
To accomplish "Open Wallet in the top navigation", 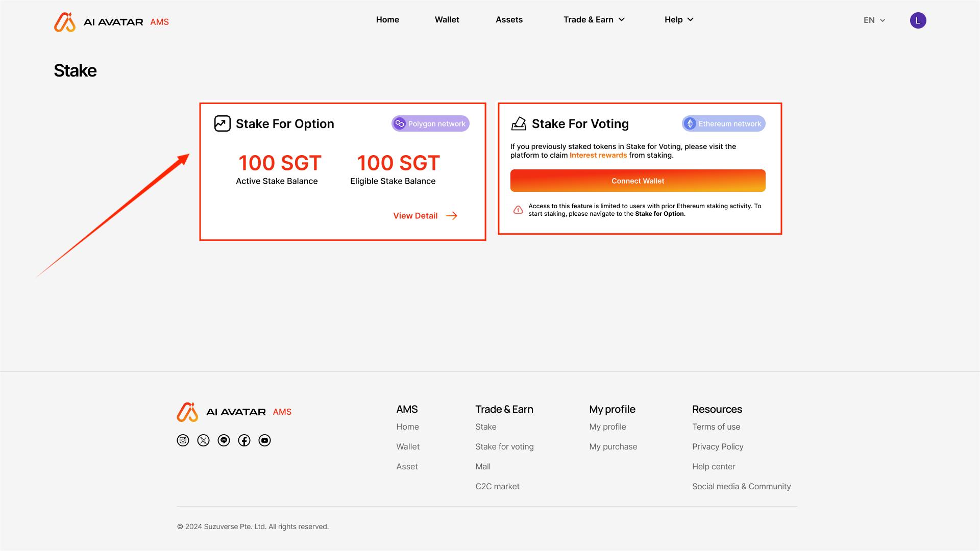I will tap(447, 19).
